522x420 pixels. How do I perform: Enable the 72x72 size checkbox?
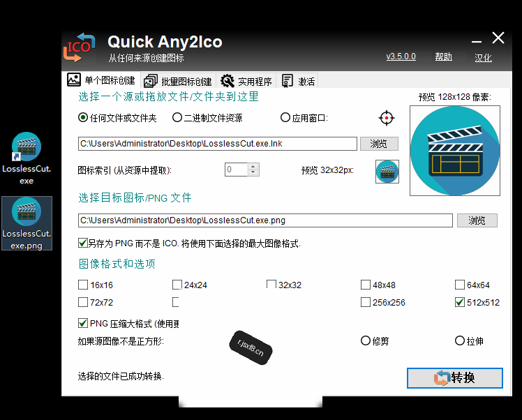(x=83, y=302)
